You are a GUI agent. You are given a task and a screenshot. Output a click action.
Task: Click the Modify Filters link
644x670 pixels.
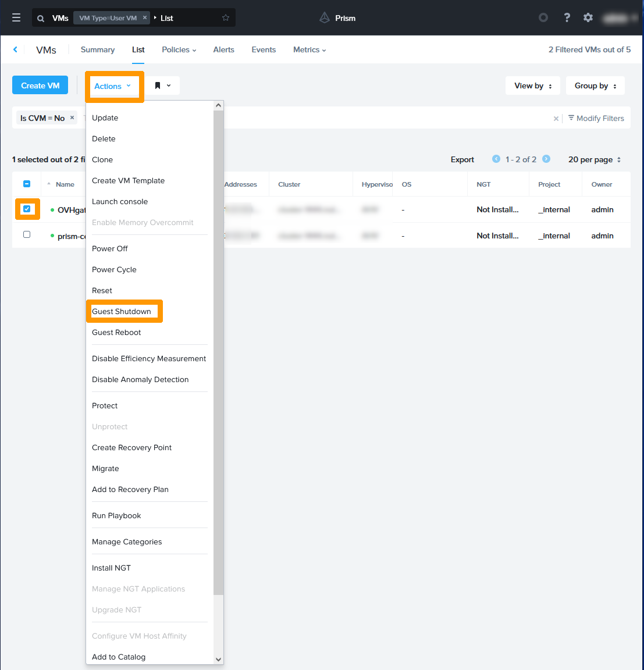[x=596, y=118]
